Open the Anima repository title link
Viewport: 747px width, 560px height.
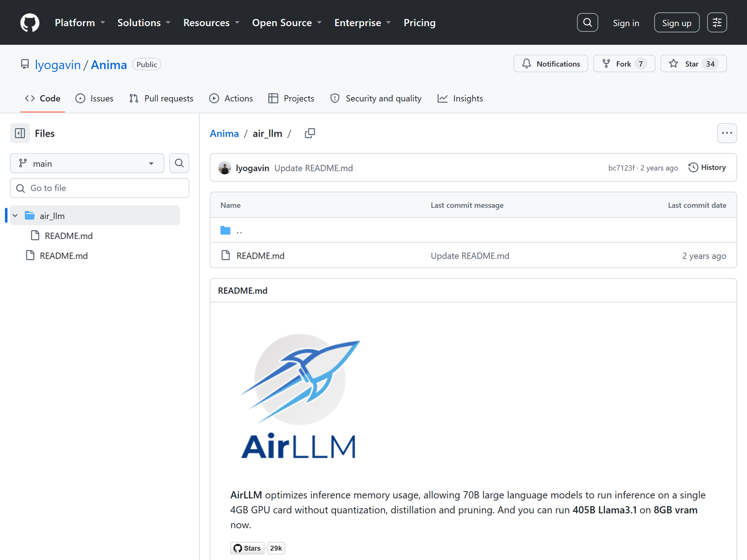[x=109, y=65]
